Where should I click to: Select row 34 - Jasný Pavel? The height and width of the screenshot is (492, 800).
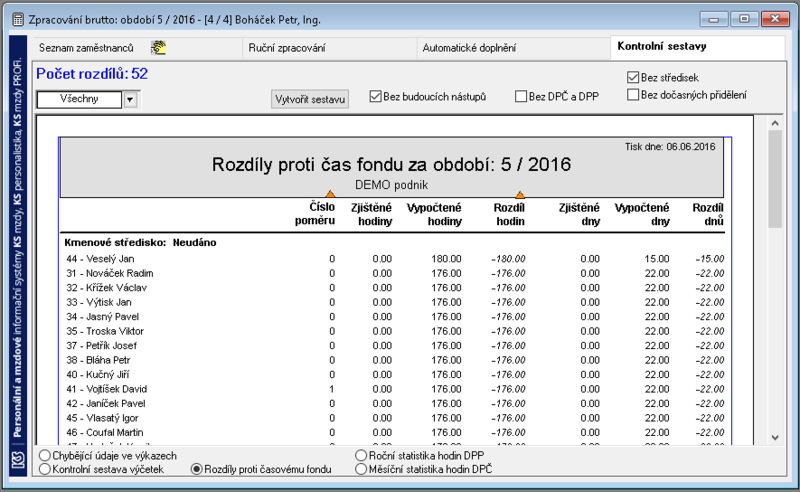coord(394,316)
